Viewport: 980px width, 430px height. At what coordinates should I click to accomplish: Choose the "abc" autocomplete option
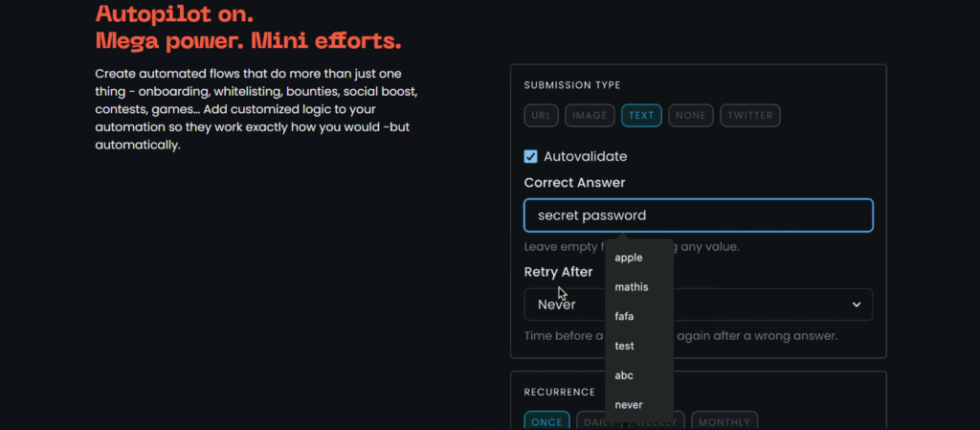(624, 375)
